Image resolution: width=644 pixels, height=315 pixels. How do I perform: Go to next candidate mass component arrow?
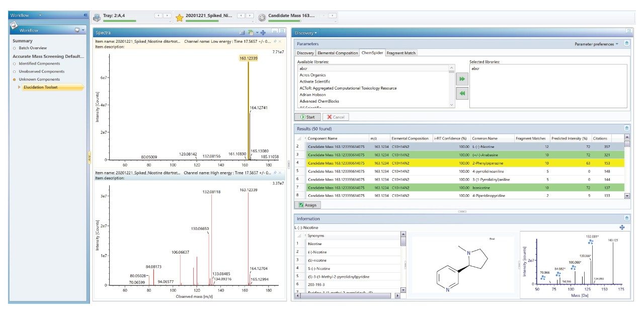(x=333, y=16)
